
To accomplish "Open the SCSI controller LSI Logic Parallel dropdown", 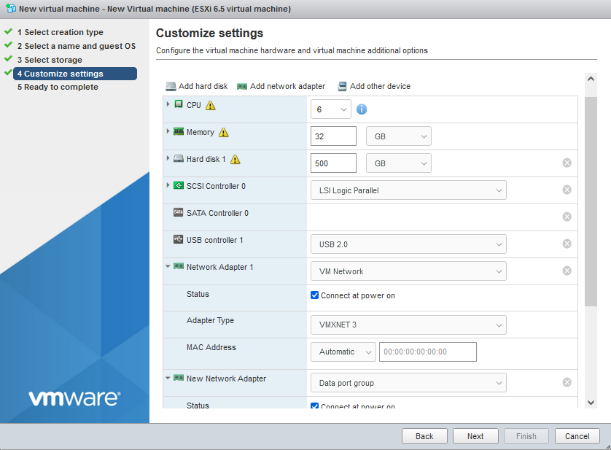I will pos(408,189).
